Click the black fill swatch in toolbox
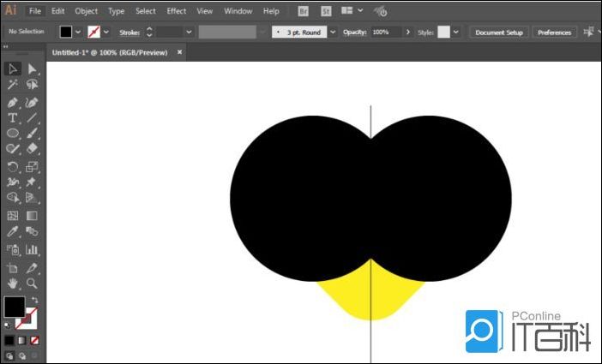602x364 pixels. pos(14,307)
